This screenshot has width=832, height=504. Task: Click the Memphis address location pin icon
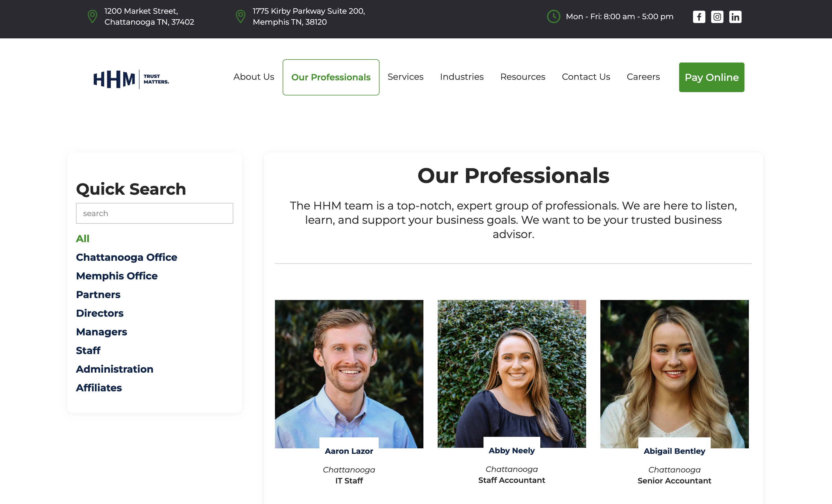tap(240, 16)
